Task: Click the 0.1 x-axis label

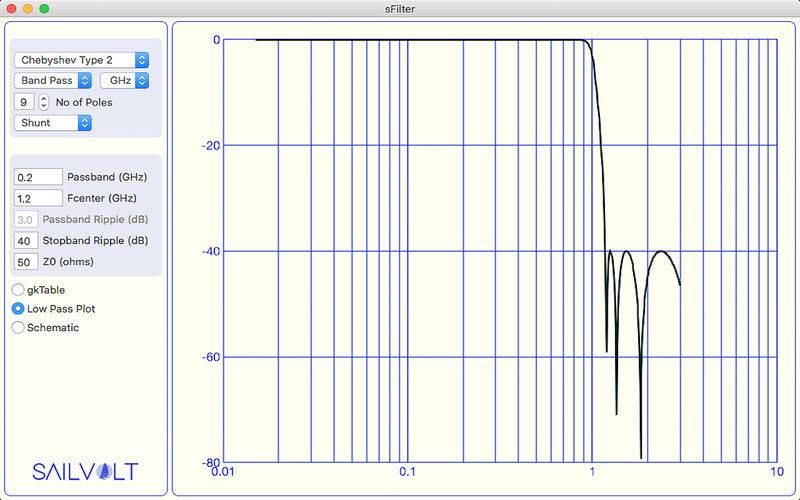Action: coord(408,472)
